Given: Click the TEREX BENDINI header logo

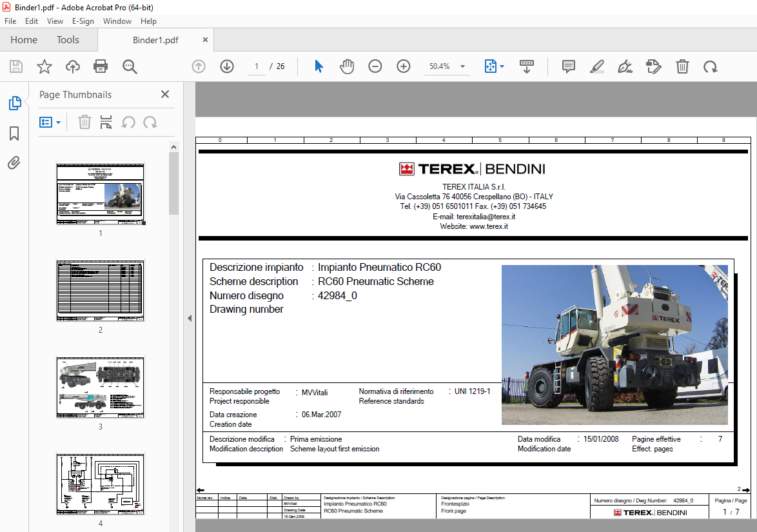Looking at the screenshot, I should (x=472, y=169).
